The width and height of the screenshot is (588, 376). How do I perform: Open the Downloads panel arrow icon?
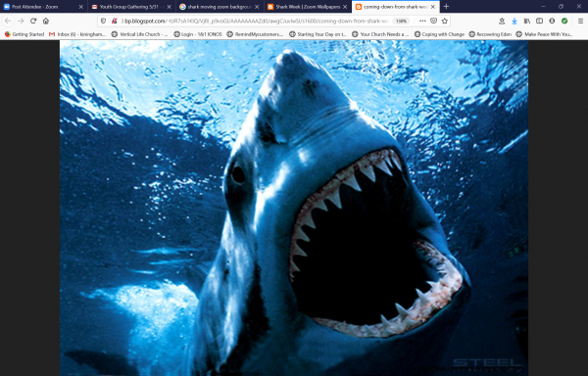514,21
